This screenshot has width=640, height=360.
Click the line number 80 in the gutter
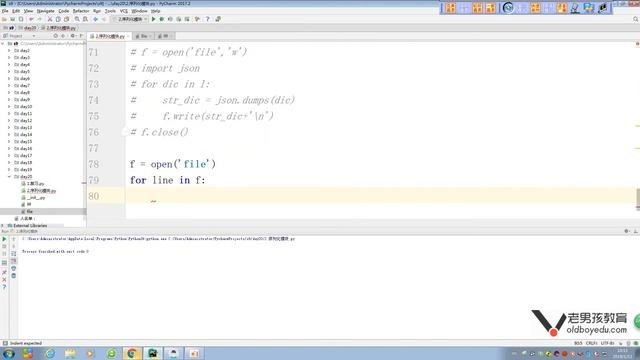[x=93, y=196]
